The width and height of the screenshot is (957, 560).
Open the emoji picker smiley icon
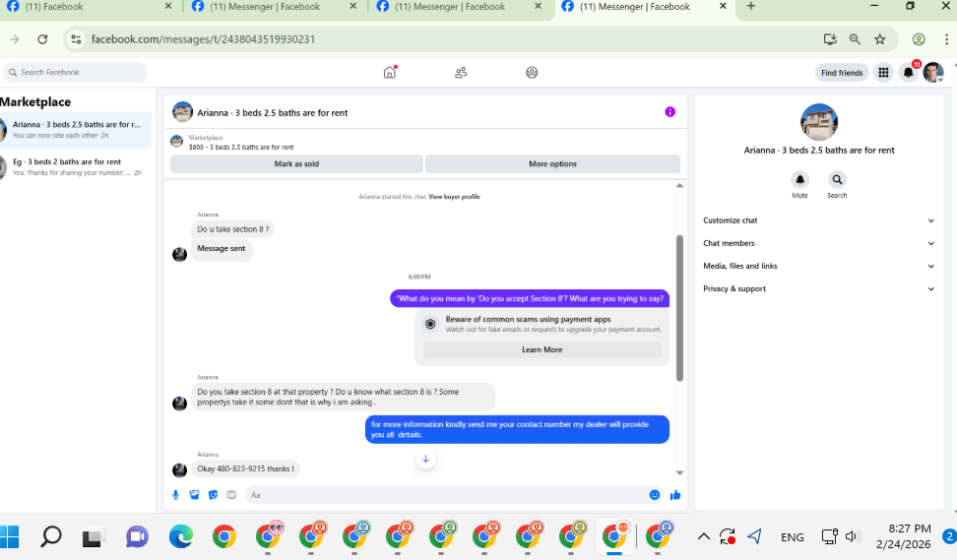click(x=655, y=495)
